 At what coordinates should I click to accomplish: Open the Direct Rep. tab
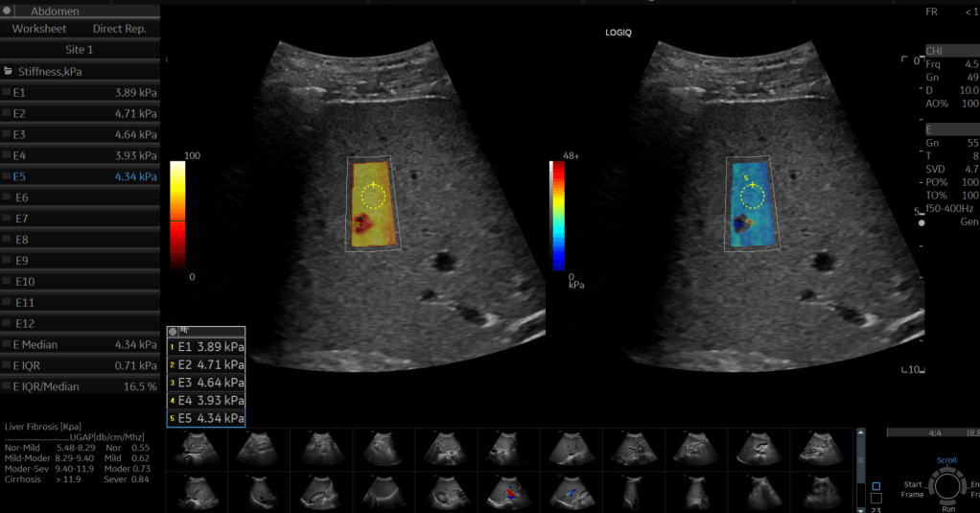(119, 29)
